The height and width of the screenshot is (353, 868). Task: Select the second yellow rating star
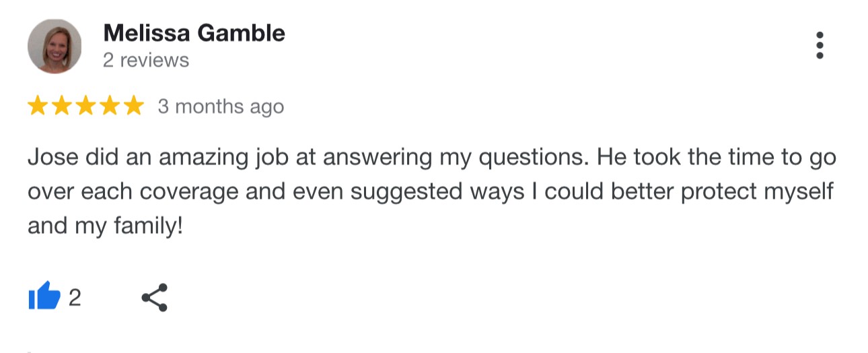pos(62,106)
